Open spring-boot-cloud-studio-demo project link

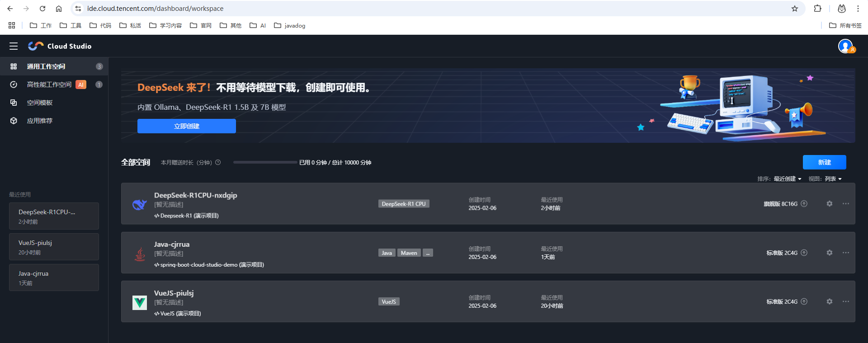click(x=209, y=265)
